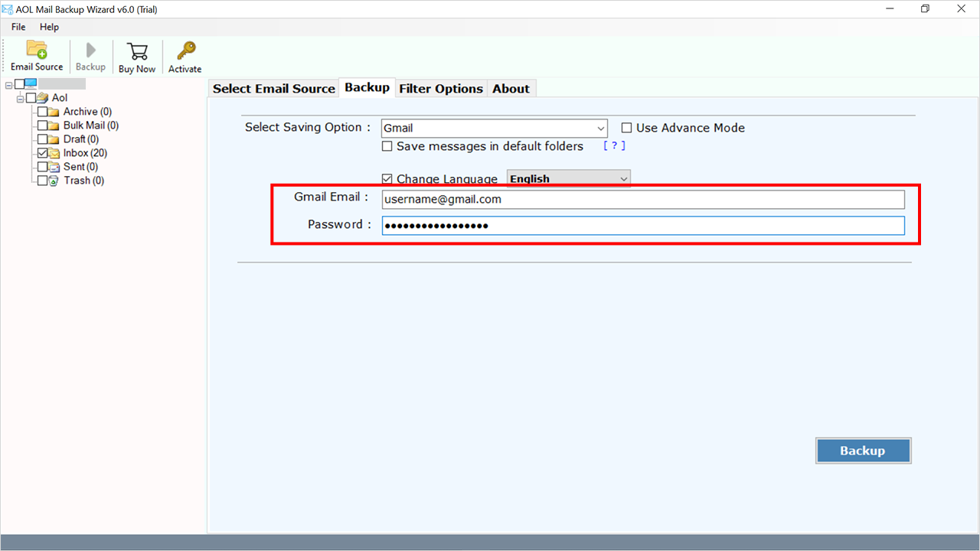
Task: Click the Bulk Mail folder icon
Action: coord(54,126)
